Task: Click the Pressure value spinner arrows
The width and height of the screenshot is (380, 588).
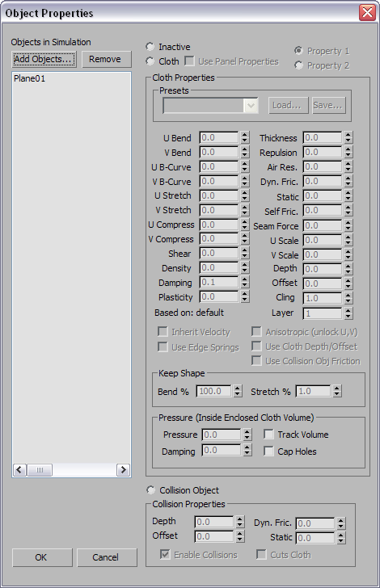Action: [x=247, y=435]
